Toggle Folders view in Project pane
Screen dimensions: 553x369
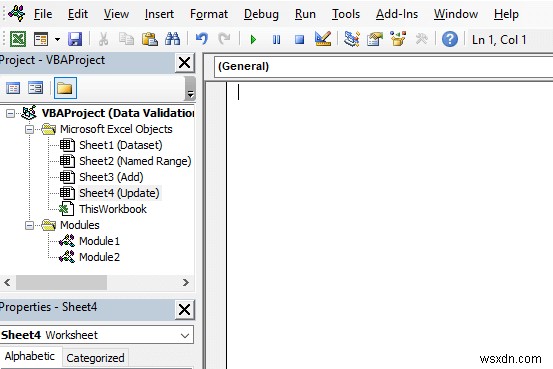click(x=65, y=88)
